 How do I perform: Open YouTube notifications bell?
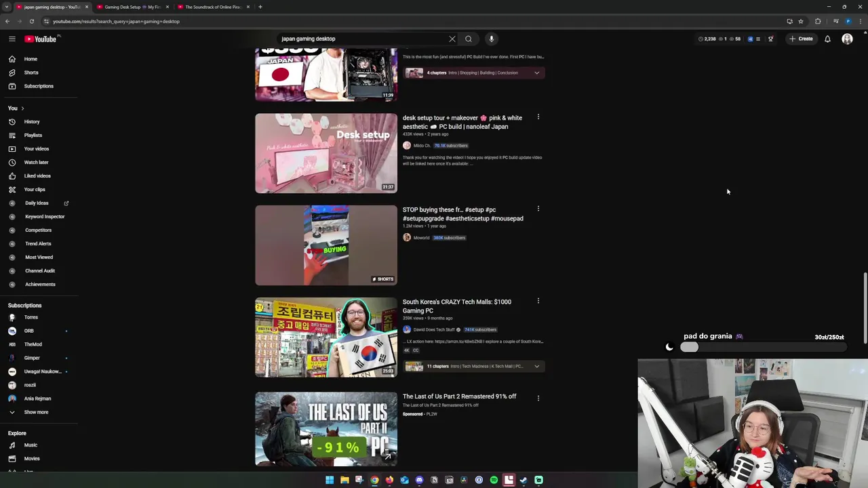tap(827, 39)
